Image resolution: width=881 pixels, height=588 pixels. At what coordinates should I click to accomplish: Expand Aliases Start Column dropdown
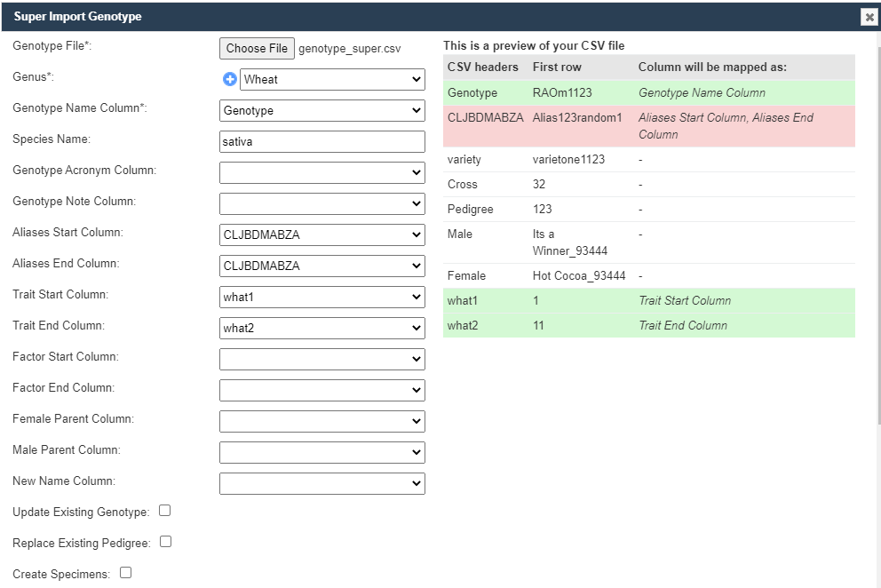pos(321,234)
